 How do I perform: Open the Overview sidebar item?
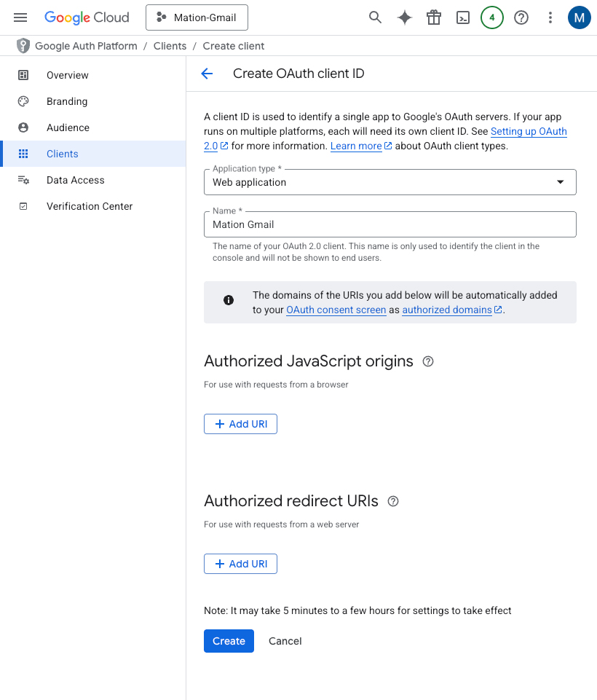[92, 75]
